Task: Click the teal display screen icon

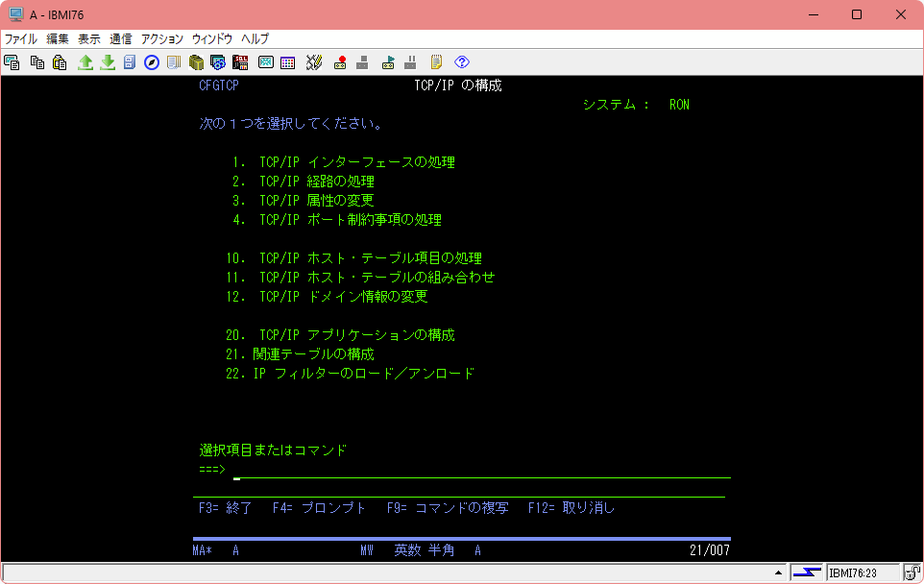Action: pos(266,61)
